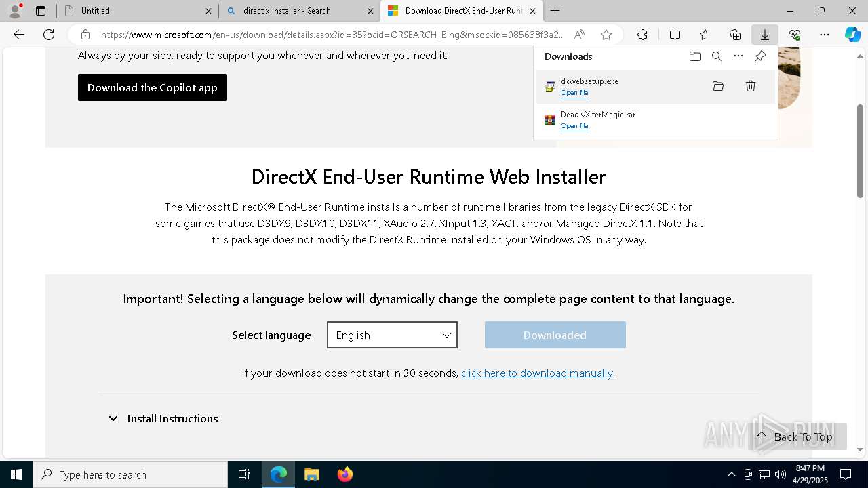The height and width of the screenshot is (488, 868).
Task: Switch to direct x installer Search tab
Action: coord(300,11)
